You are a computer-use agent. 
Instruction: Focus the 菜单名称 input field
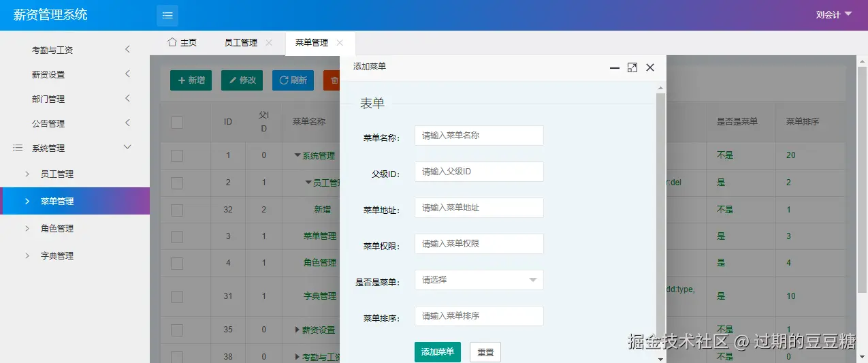(x=479, y=136)
